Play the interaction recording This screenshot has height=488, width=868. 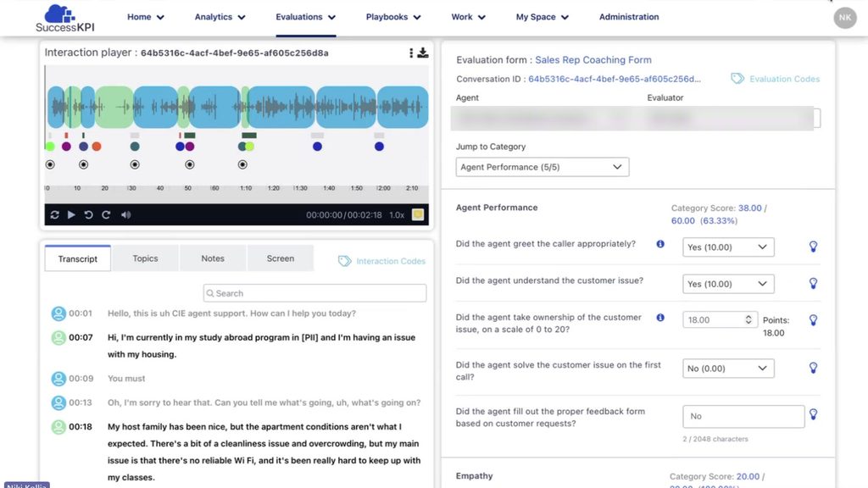coord(71,214)
